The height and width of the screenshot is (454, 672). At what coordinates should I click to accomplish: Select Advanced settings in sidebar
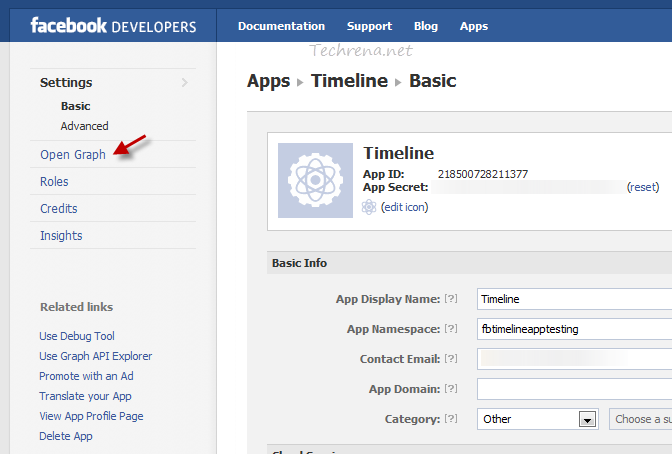pyautogui.click(x=84, y=126)
